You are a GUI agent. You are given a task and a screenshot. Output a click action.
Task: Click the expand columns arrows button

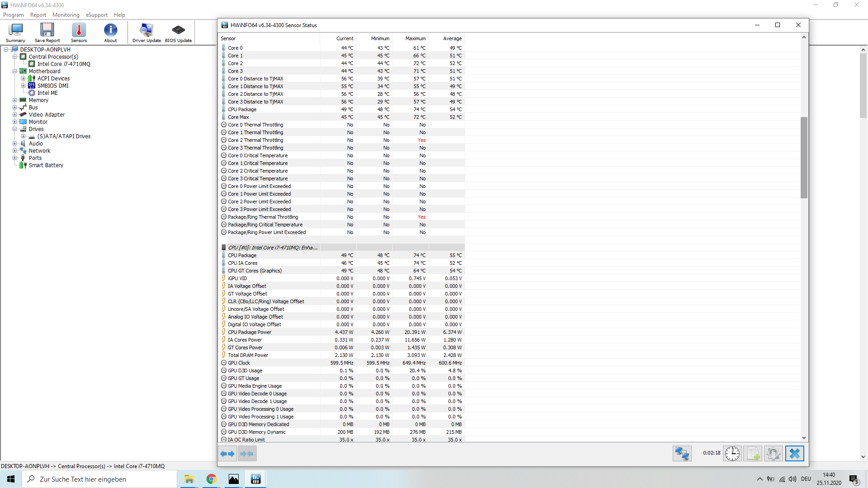tap(227, 454)
